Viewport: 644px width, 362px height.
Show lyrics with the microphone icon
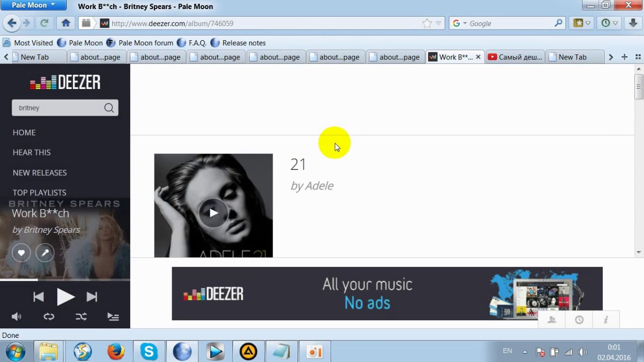(x=45, y=253)
